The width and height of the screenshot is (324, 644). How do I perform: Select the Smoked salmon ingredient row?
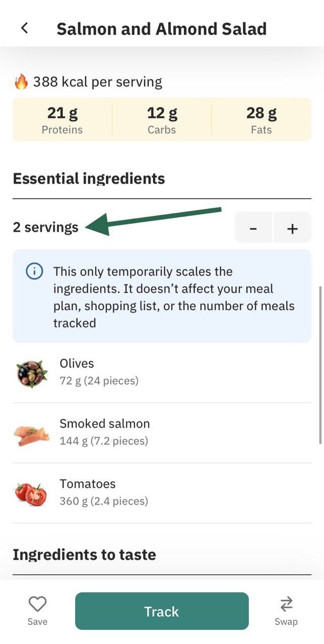162,433
